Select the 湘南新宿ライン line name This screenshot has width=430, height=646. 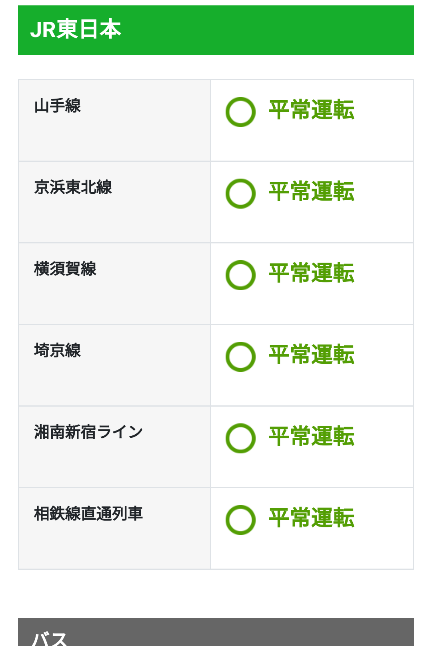(88, 432)
